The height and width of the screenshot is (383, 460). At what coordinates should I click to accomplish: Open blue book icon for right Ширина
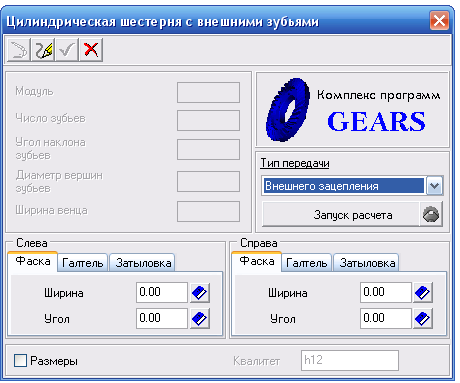tap(423, 293)
